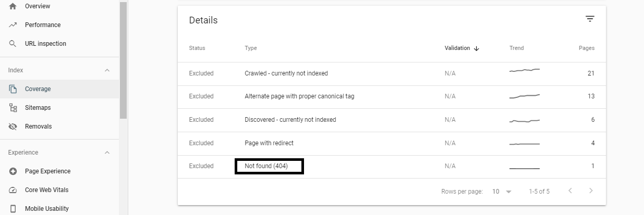Click the Coverage pages icon
The image size is (644, 215).
pyautogui.click(x=13, y=89)
